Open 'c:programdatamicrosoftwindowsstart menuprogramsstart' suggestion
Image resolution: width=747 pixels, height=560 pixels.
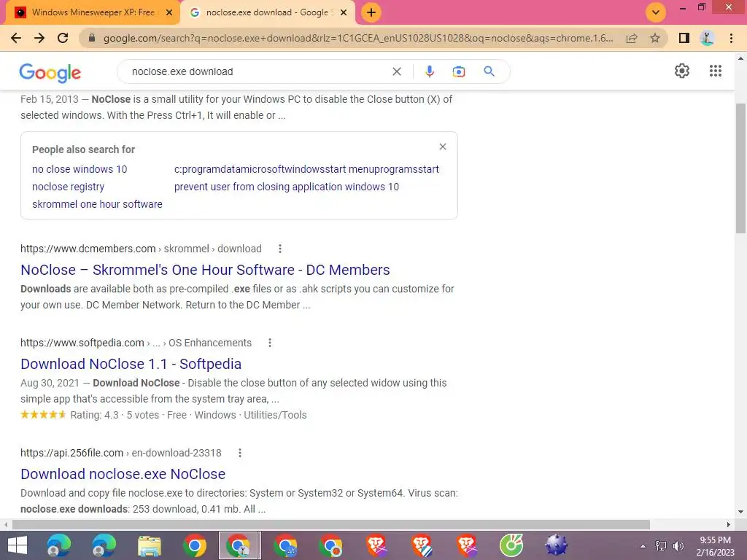[307, 169]
